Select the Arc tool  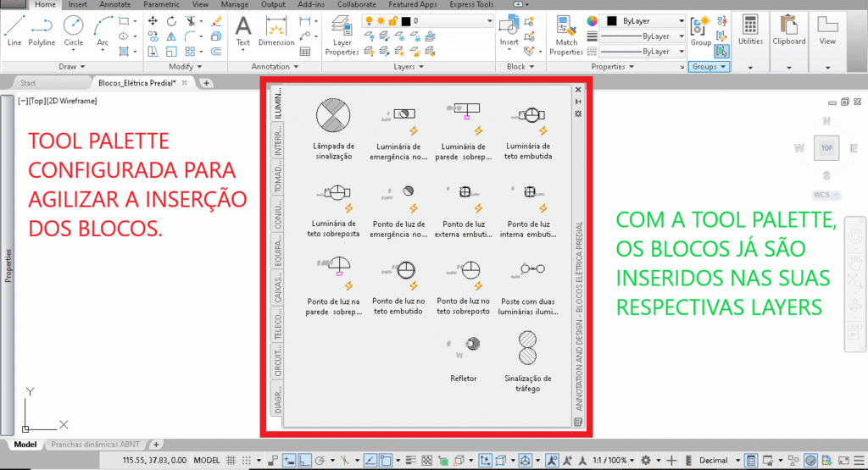(x=103, y=33)
